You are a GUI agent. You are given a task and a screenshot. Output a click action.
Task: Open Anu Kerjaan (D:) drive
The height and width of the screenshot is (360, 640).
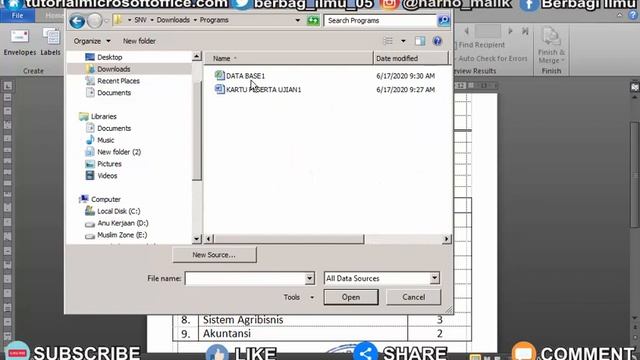point(116,223)
